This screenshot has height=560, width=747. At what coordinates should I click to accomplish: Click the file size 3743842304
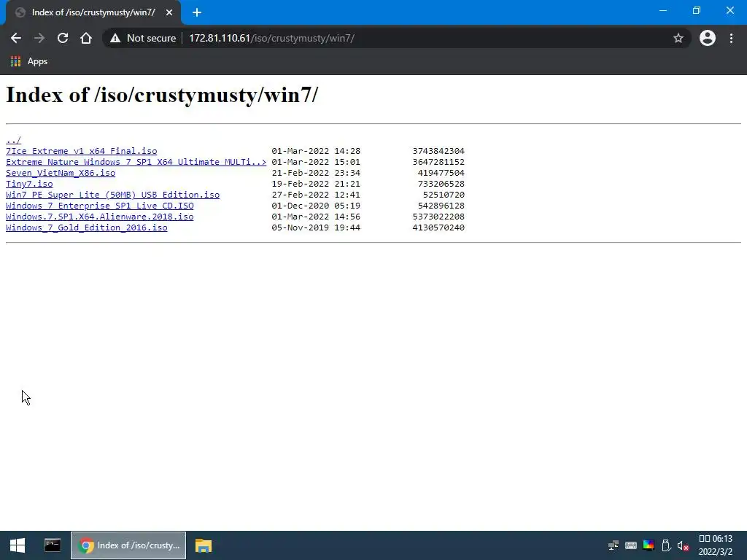point(438,151)
